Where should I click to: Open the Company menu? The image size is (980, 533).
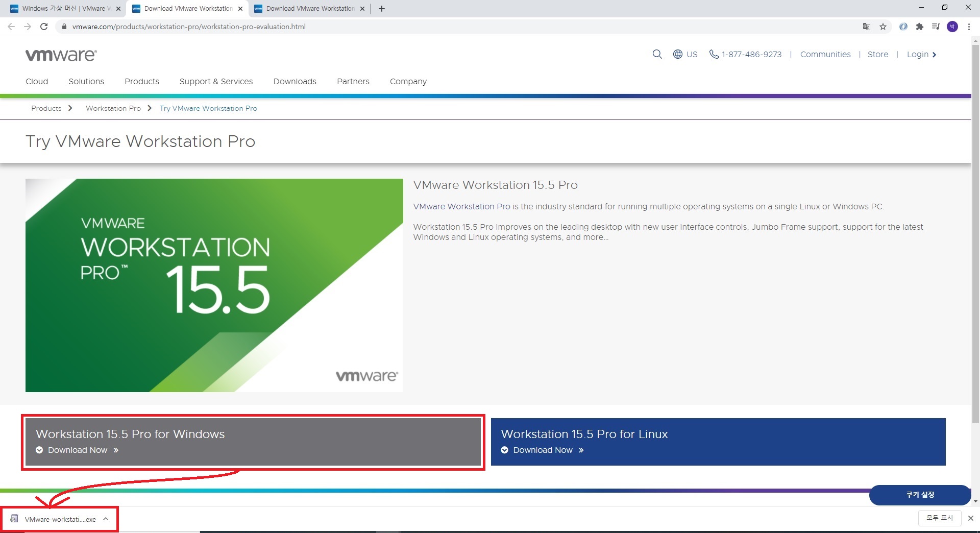408,82
